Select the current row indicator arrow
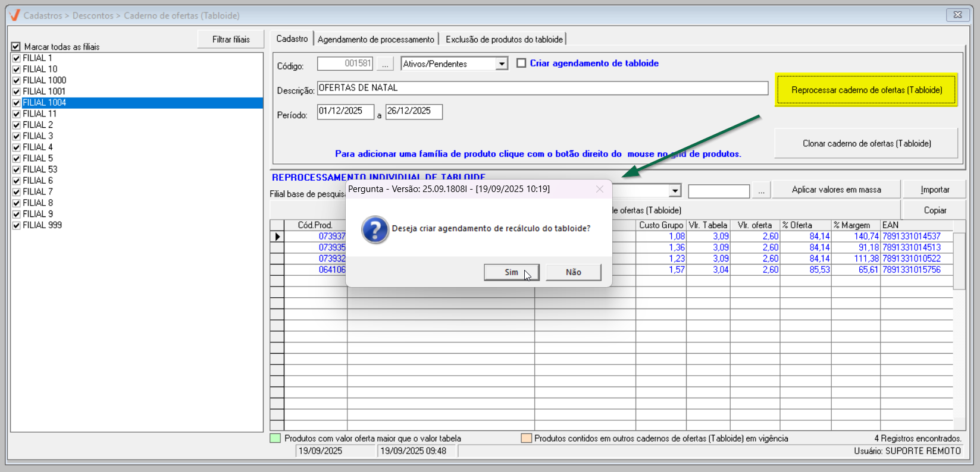980x472 pixels. (x=277, y=237)
